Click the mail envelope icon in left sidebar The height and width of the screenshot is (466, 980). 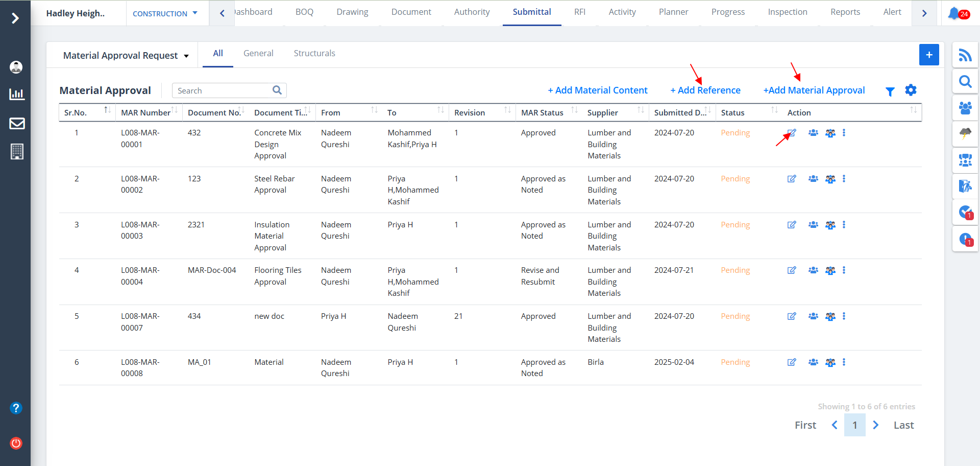(x=17, y=123)
